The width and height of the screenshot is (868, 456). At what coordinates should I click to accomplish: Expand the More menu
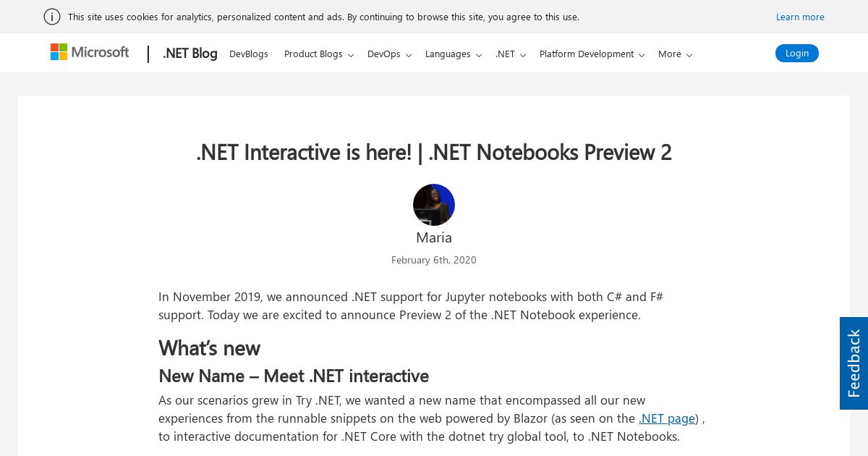tap(675, 54)
